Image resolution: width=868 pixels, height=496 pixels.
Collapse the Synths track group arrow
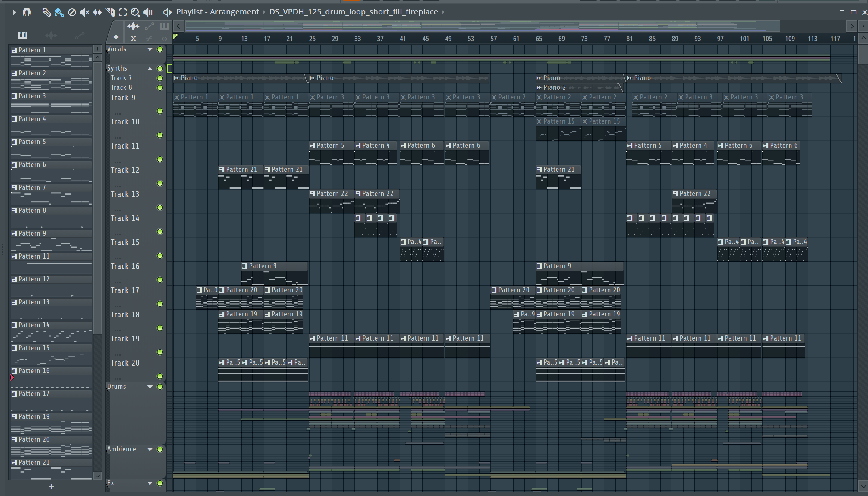tap(150, 68)
